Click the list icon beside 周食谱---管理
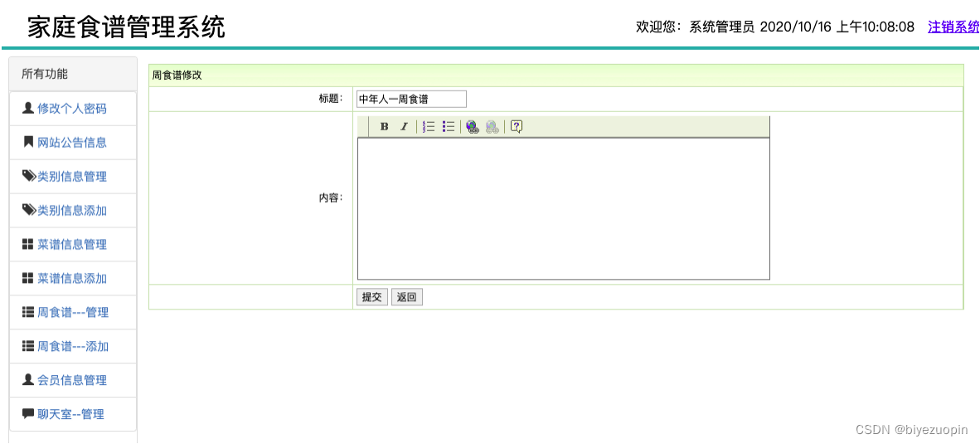 27,311
